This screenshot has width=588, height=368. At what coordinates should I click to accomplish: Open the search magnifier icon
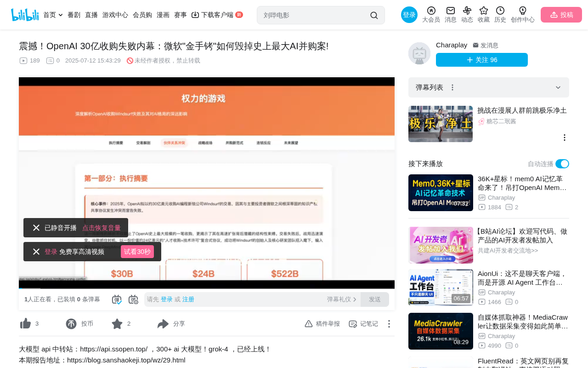click(x=374, y=15)
